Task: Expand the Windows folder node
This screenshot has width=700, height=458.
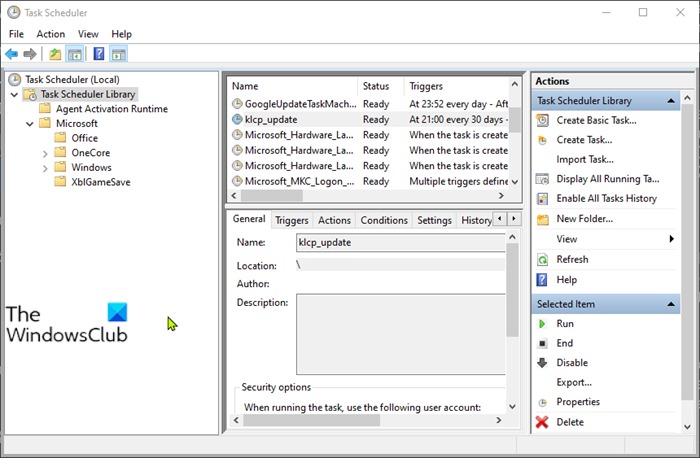Action: pos(46,168)
